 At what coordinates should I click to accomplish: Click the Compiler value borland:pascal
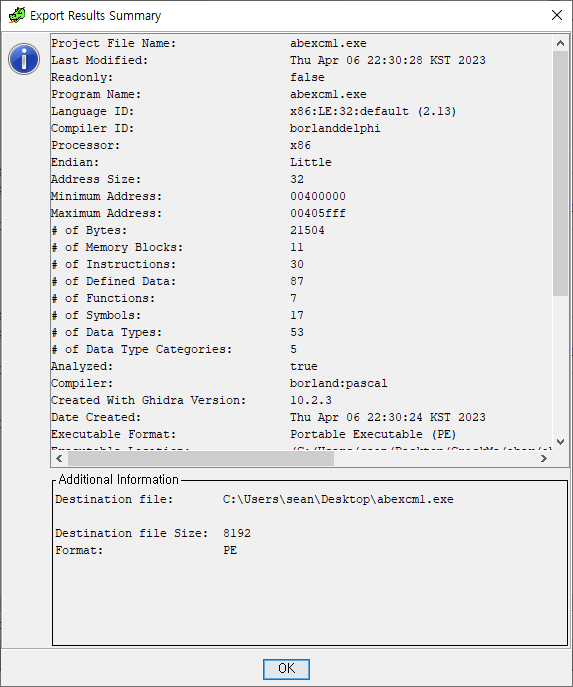pos(339,383)
